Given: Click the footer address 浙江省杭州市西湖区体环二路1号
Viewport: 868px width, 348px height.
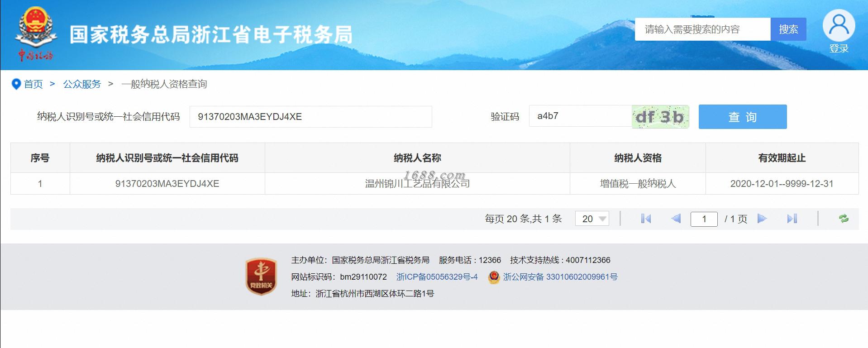Looking at the screenshot, I should click(x=375, y=294).
